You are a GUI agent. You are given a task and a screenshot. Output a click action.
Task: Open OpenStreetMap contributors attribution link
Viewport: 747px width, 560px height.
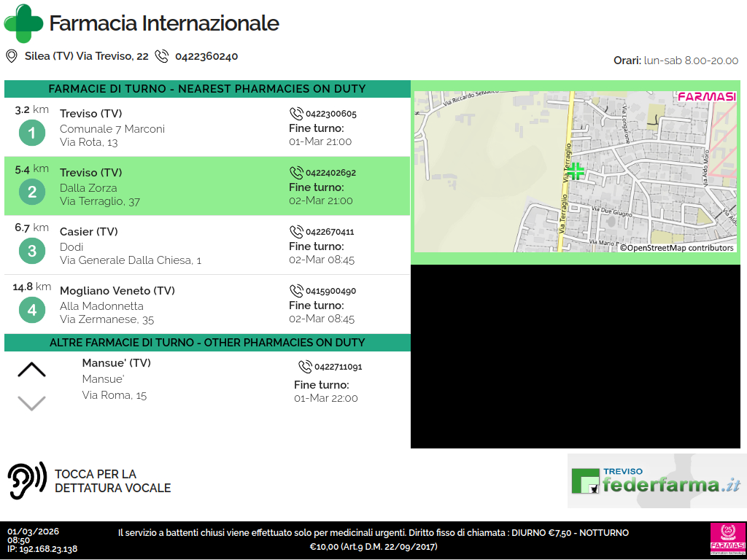(677, 248)
